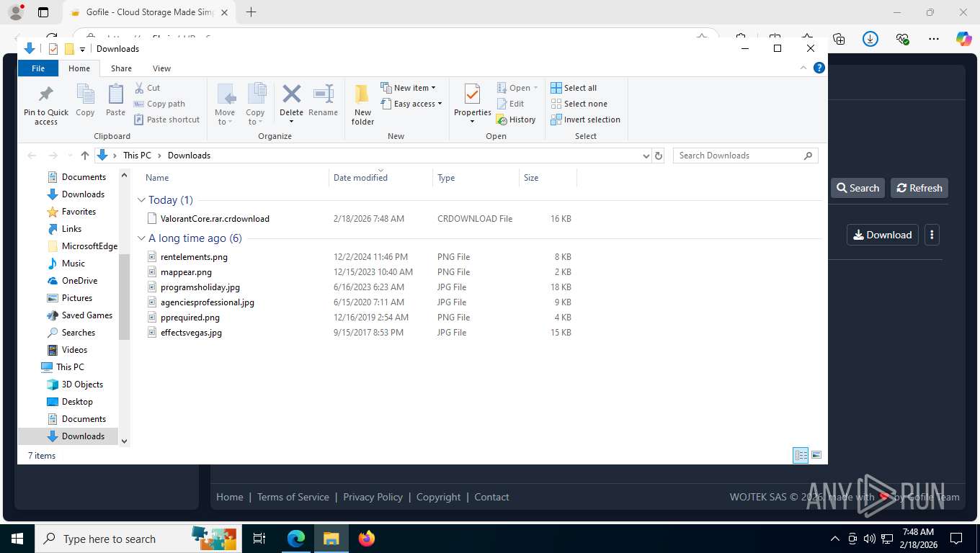
Task: Select programsholiday.jpg file
Action: [200, 287]
